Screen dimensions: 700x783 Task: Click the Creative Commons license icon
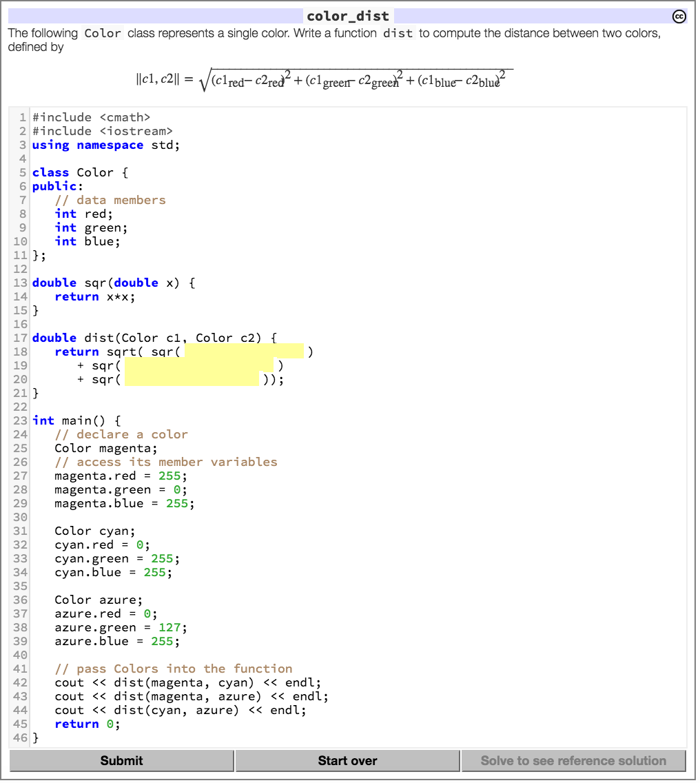pos(679,17)
